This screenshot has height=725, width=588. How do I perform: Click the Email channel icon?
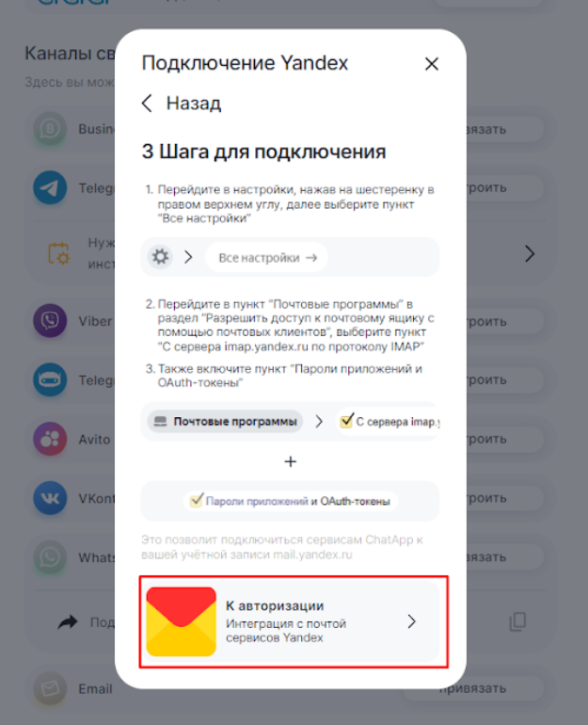50,688
